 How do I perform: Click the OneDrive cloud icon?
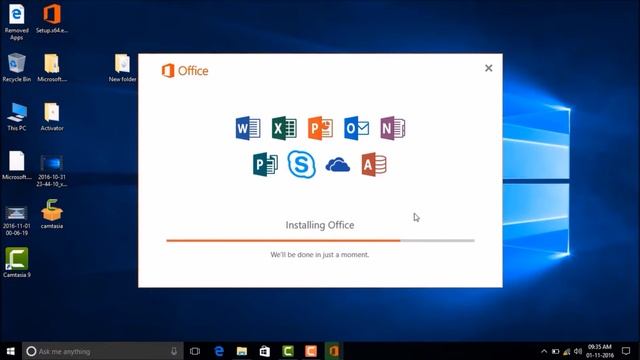[x=338, y=165]
